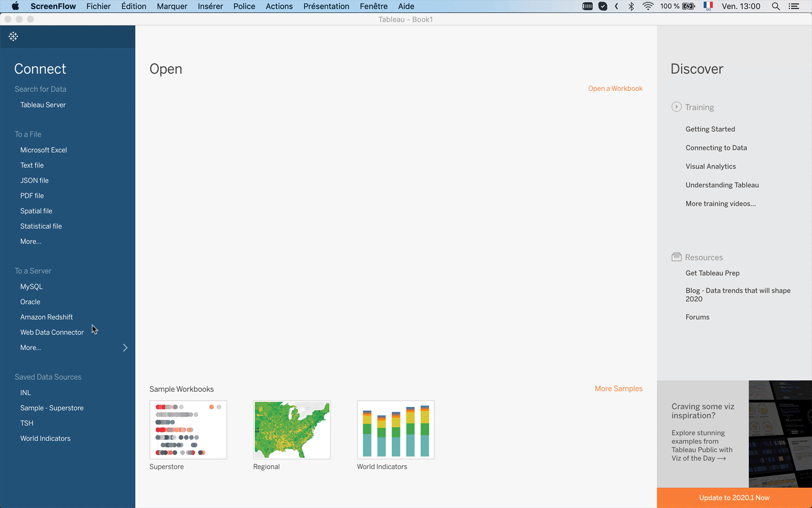Open the Fenêtre menu
Viewport: 812px width, 508px height.
(374, 6)
